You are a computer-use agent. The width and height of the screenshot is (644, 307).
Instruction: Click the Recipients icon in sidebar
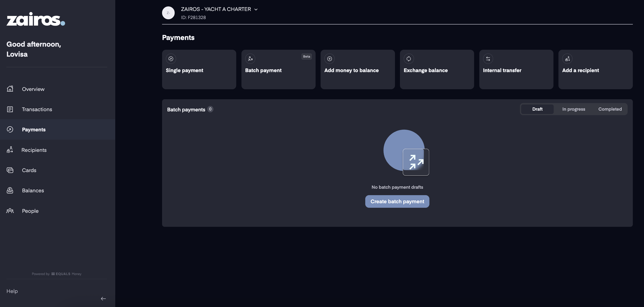click(x=10, y=150)
